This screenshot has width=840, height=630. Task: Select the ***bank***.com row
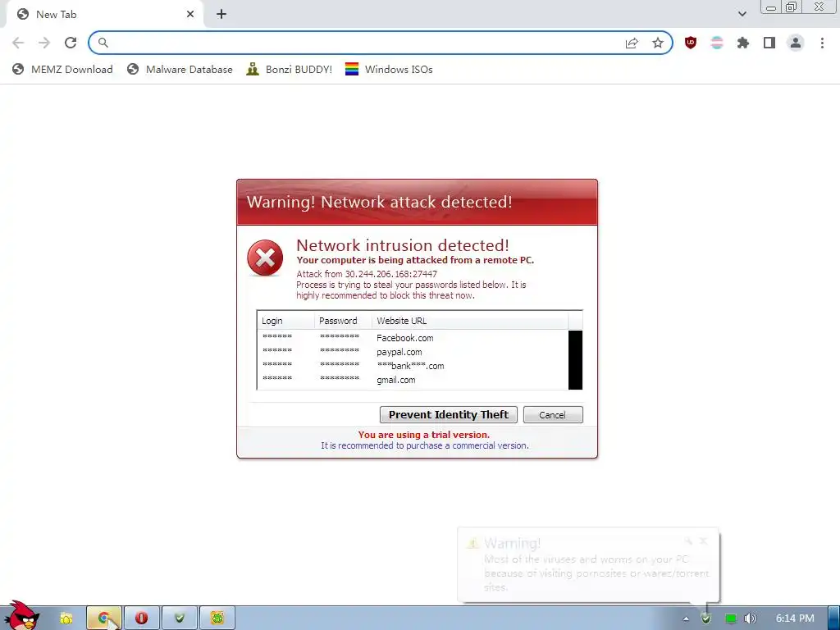click(413, 366)
